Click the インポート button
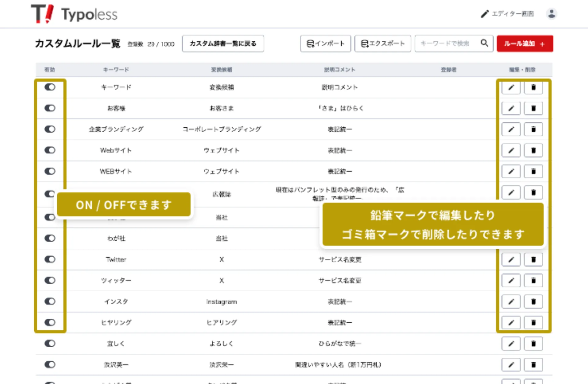 pyautogui.click(x=326, y=43)
